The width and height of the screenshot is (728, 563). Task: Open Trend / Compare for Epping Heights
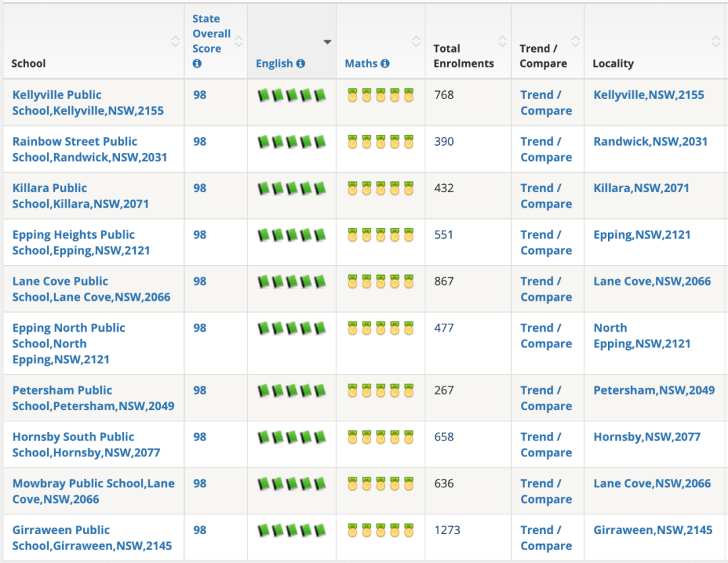pos(546,243)
